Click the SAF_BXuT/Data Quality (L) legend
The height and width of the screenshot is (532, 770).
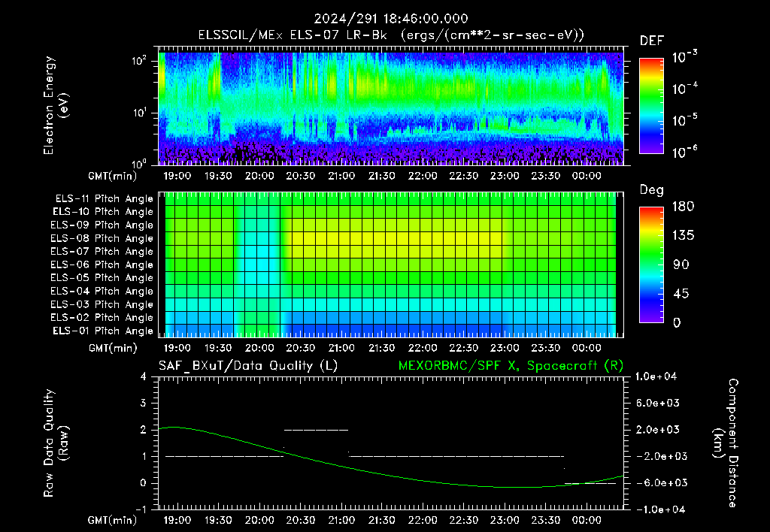tap(248, 366)
